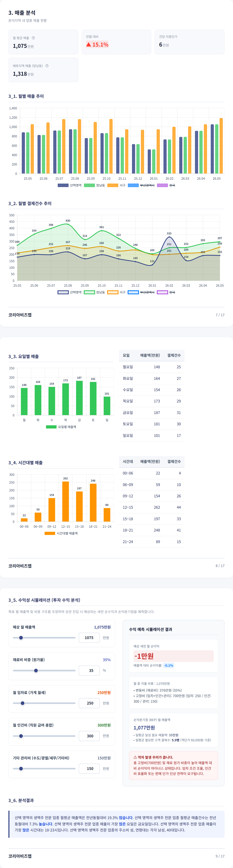
Task: Toggle 선택영역 legend in 월별 결제건수 추이 chart
Action: click(x=70, y=292)
